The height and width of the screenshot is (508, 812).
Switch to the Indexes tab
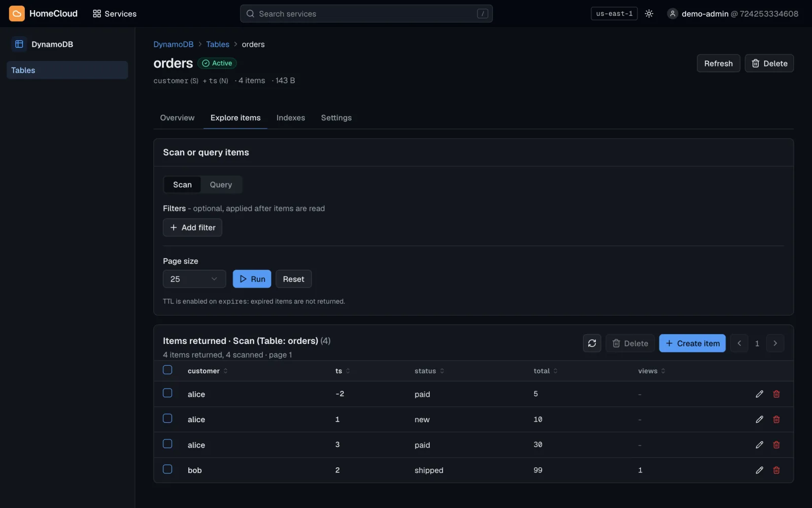coord(291,118)
